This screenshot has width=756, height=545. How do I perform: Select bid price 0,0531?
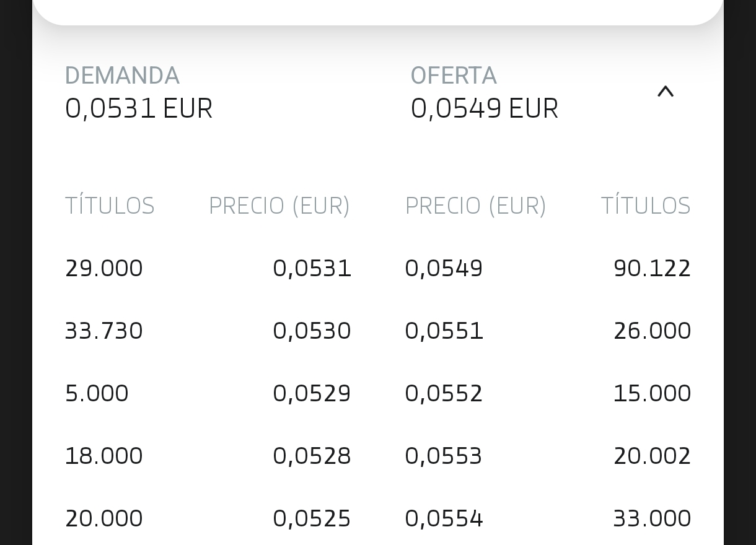(312, 268)
